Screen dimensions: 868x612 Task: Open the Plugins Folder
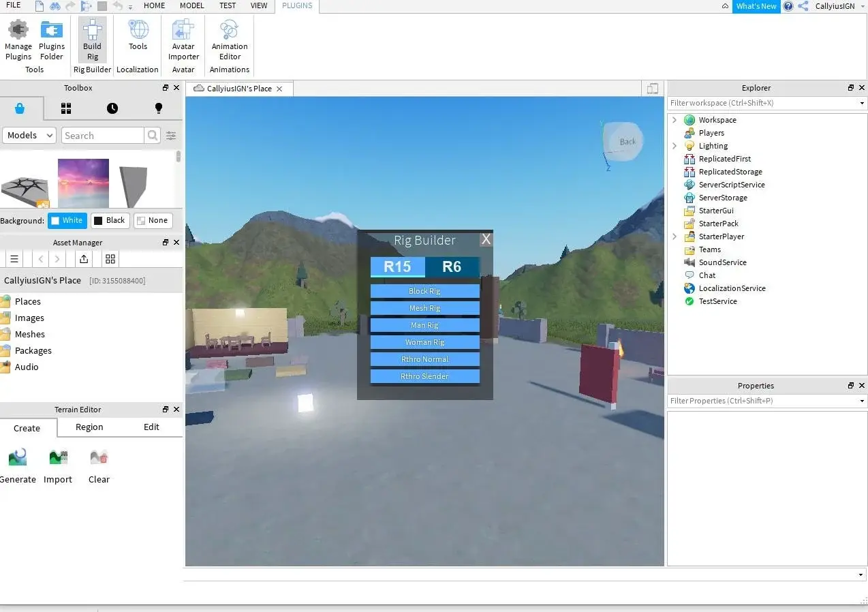pyautogui.click(x=52, y=40)
